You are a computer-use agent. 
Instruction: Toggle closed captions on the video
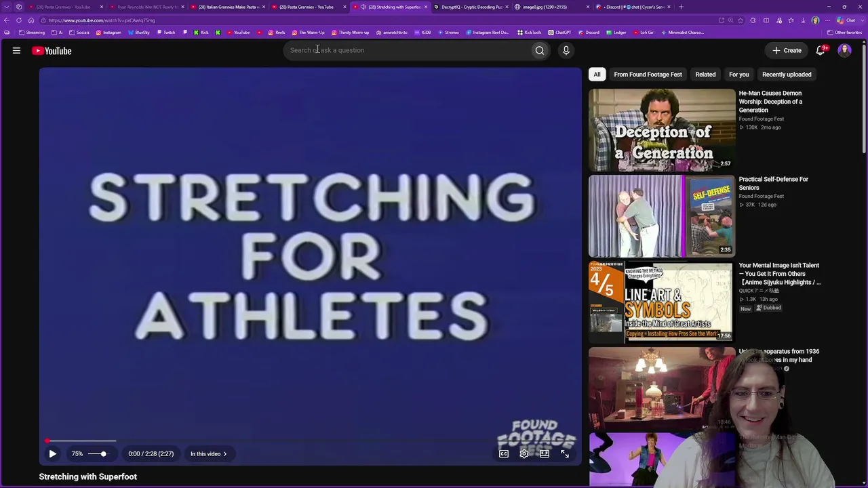pyautogui.click(x=504, y=454)
